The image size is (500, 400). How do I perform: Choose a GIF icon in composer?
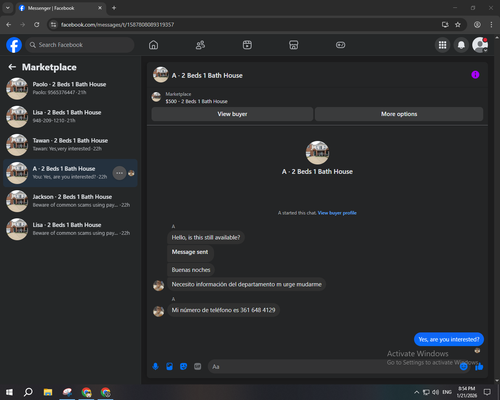point(198,367)
